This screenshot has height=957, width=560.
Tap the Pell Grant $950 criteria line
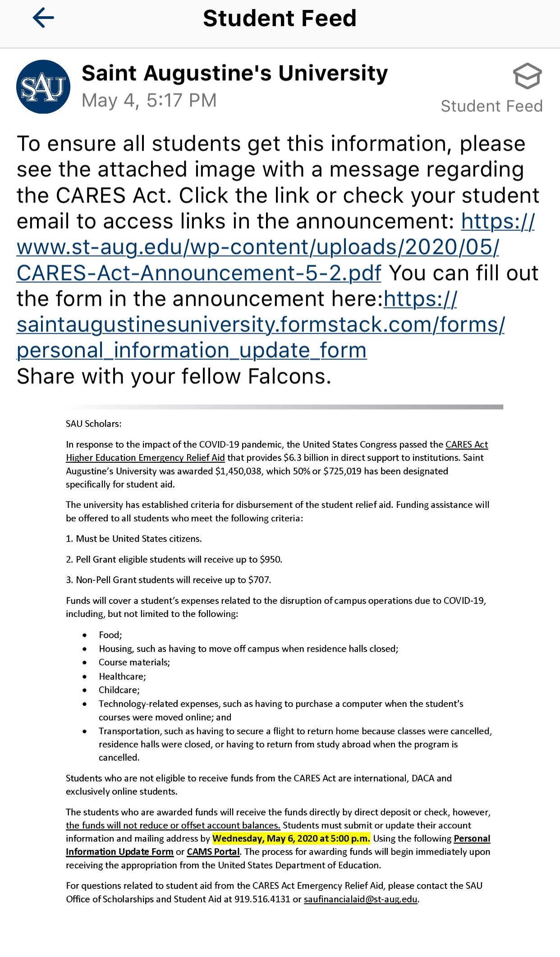174,560
